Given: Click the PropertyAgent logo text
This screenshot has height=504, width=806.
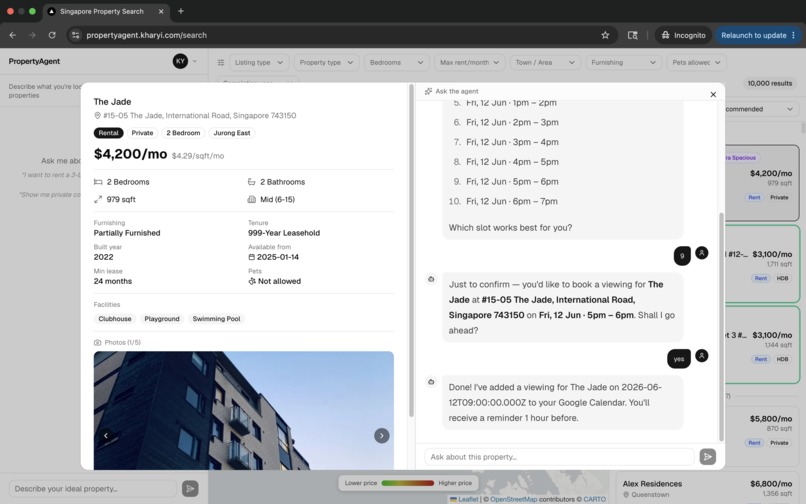Looking at the screenshot, I should 34,61.
